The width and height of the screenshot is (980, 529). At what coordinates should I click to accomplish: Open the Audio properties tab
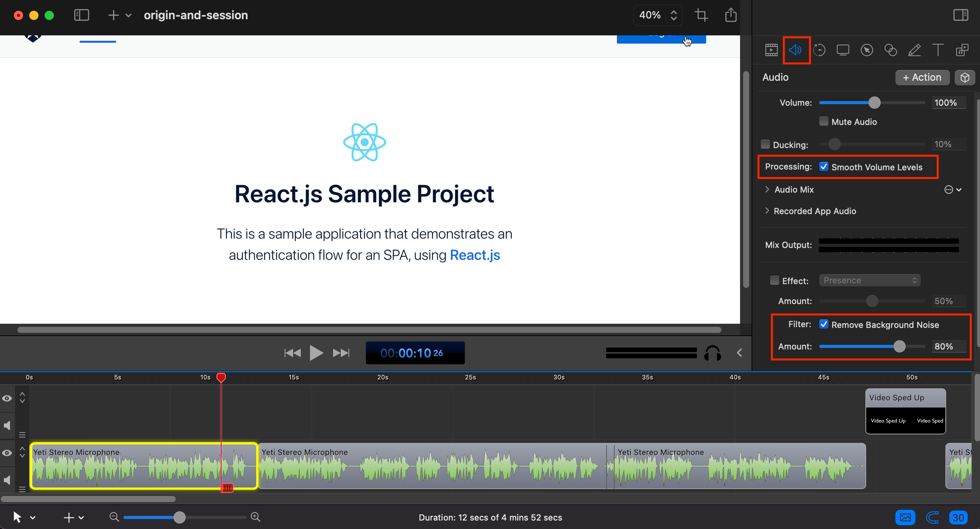point(795,50)
